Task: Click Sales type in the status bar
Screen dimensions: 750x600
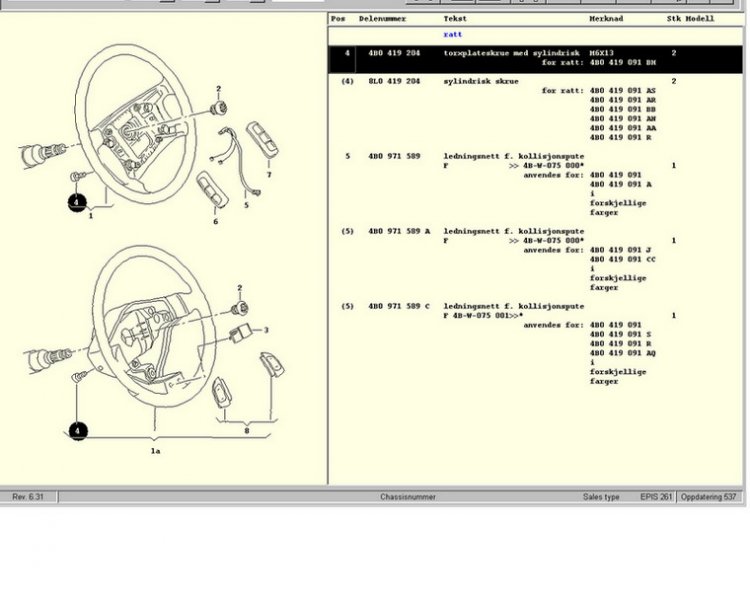Action: click(x=601, y=497)
